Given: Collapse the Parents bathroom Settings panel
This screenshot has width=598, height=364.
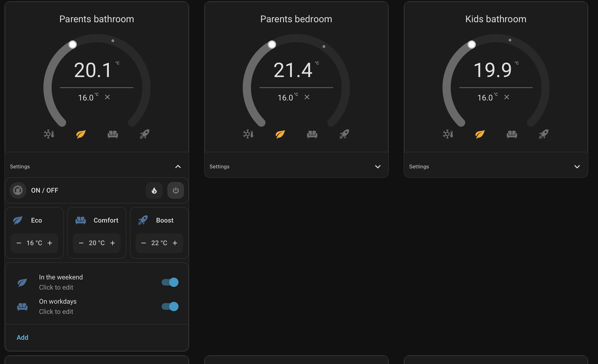Looking at the screenshot, I should tap(178, 167).
